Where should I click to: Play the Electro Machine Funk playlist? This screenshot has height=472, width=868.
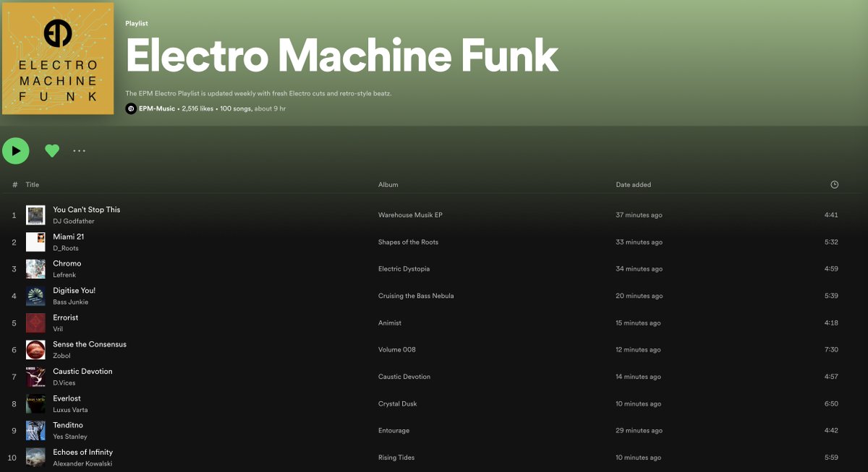pyautogui.click(x=16, y=150)
